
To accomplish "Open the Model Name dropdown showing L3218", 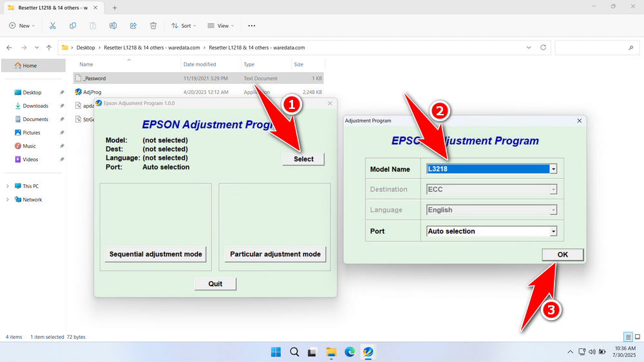I will (553, 169).
